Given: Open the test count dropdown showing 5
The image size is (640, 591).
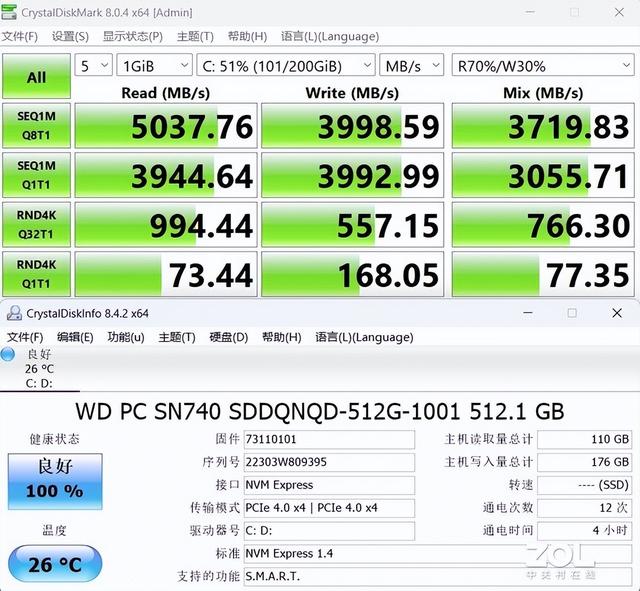Looking at the screenshot, I should (x=93, y=65).
